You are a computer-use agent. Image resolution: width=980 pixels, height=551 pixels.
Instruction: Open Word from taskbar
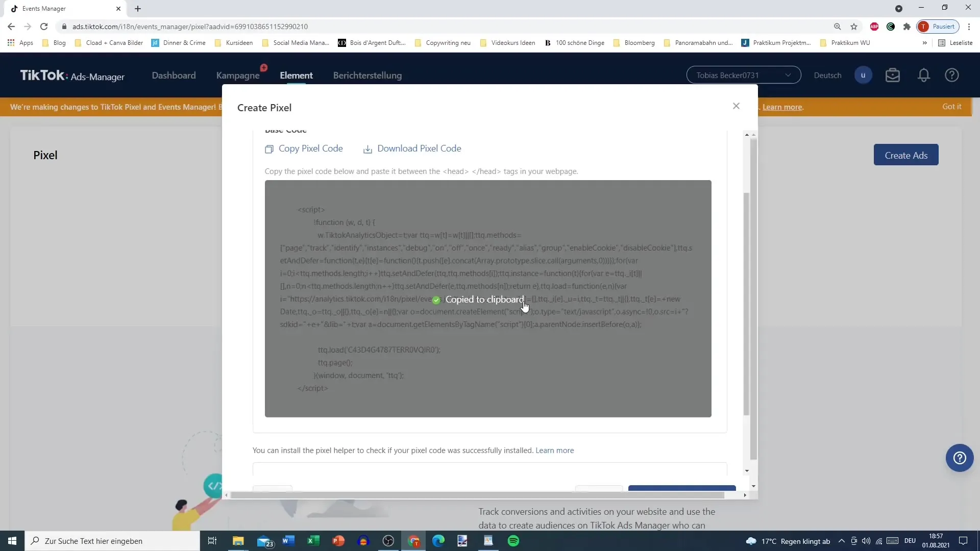[288, 541]
